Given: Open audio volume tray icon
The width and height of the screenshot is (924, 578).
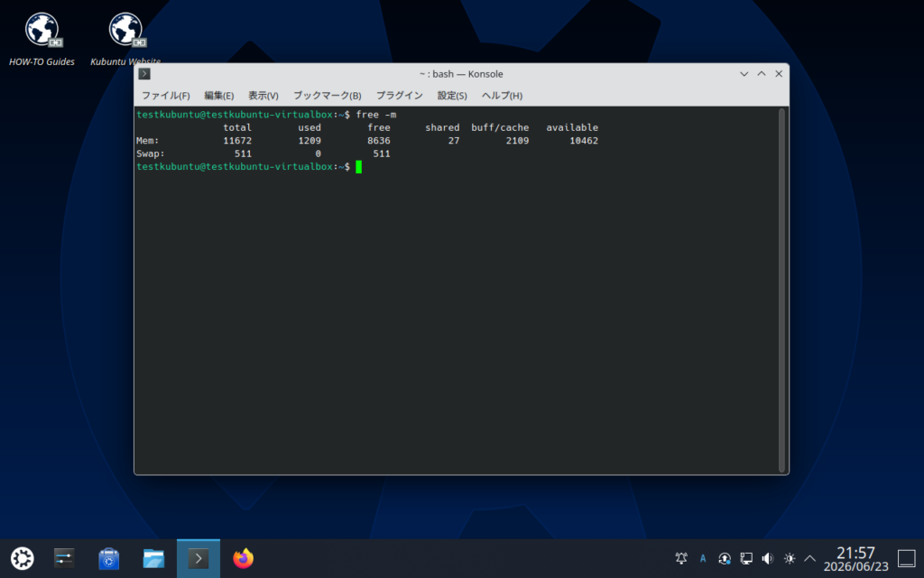Looking at the screenshot, I should (767, 558).
